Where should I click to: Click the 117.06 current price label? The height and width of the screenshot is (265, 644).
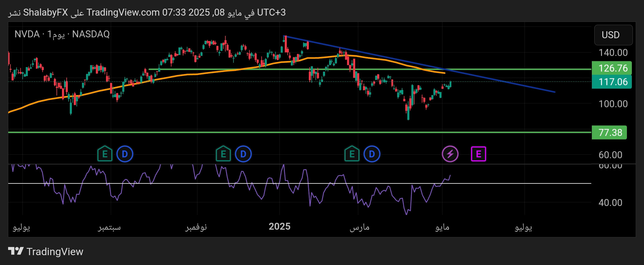pos(612,82)
